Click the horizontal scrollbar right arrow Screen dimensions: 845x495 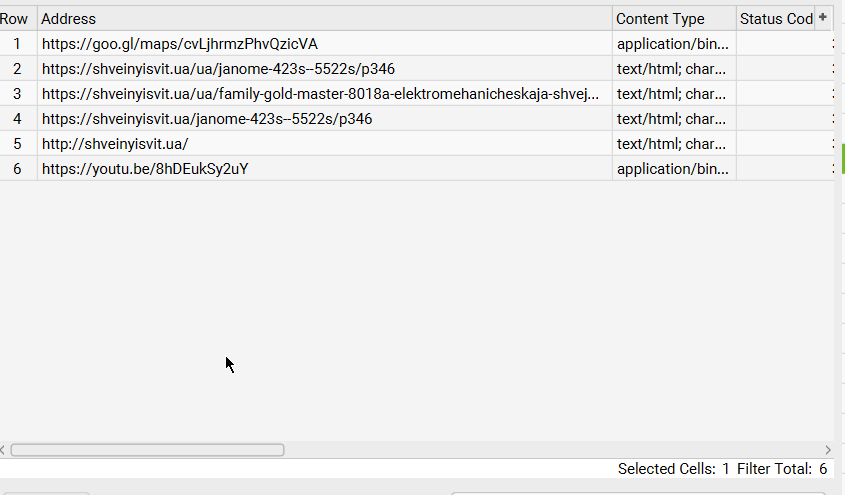click(828, 450)
